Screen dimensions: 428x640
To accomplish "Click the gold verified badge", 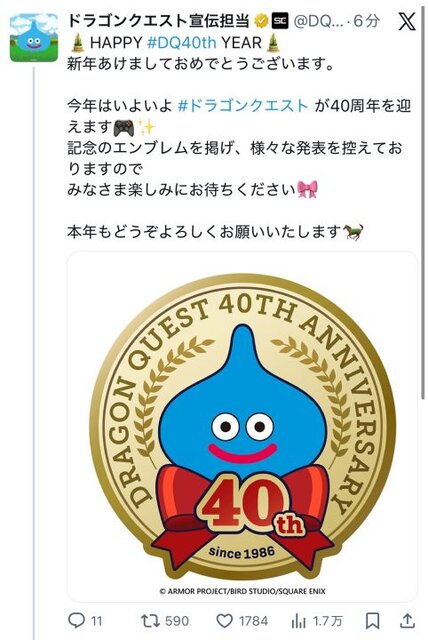I will coord(261,21).
